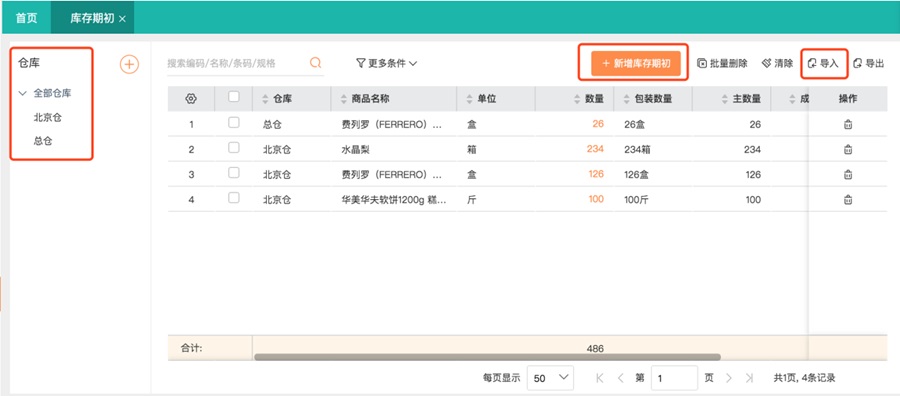Screen dimensions: 900x396
Task: Jump to last page arrow icon
Action: point(749,378)
